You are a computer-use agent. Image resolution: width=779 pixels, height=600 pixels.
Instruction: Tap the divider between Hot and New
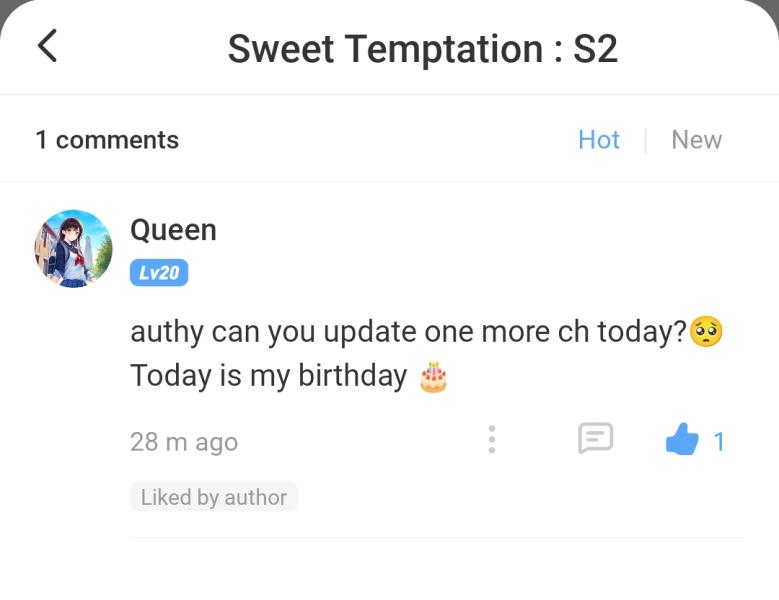[x=645, y=141]
